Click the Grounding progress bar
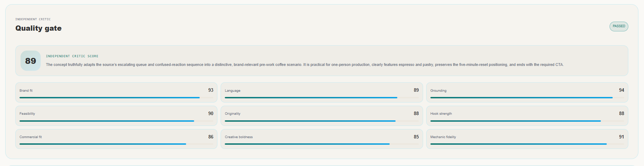The width and height of the screenshot is (644, 166). pos(527,98)
